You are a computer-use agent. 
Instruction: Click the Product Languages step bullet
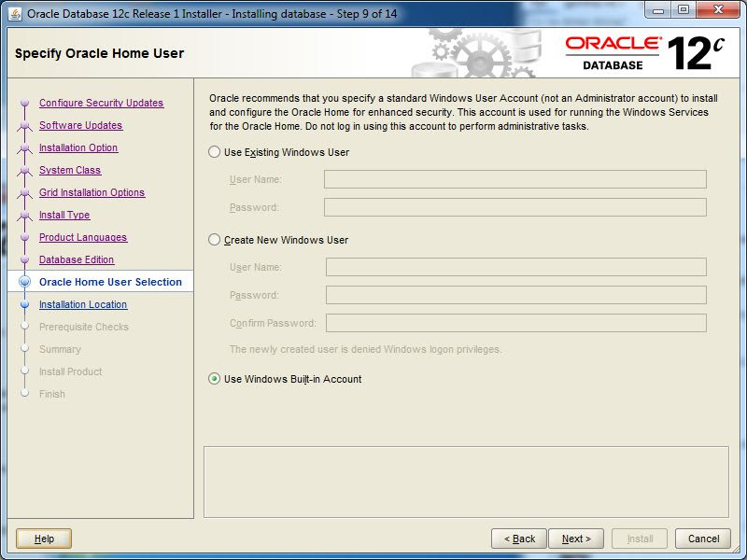(x=25, y=237)
